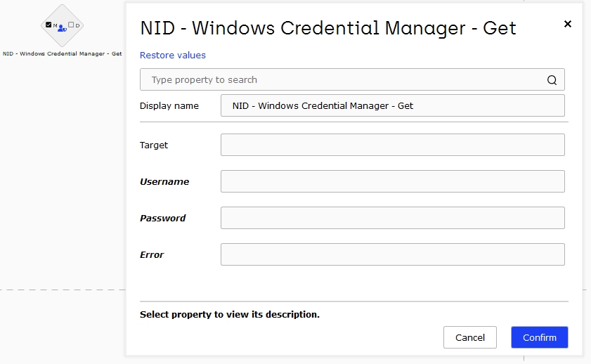Click 'Select property to view its description.' text
Image resolution: width=591 pixels, height=364 pixels.
[230, 314]
